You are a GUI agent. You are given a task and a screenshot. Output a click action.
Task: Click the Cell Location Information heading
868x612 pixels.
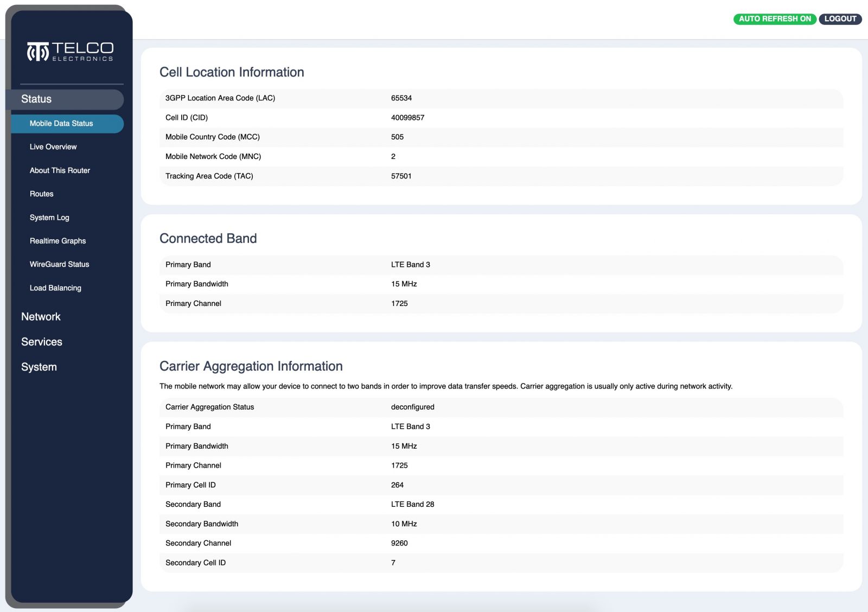pos(232,72)
